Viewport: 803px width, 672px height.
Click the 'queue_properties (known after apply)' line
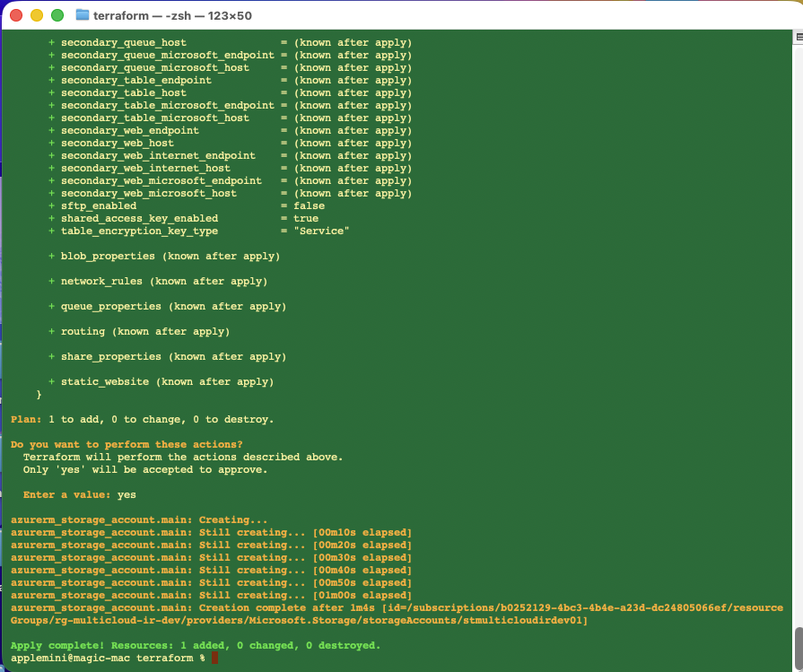(167, 306)
